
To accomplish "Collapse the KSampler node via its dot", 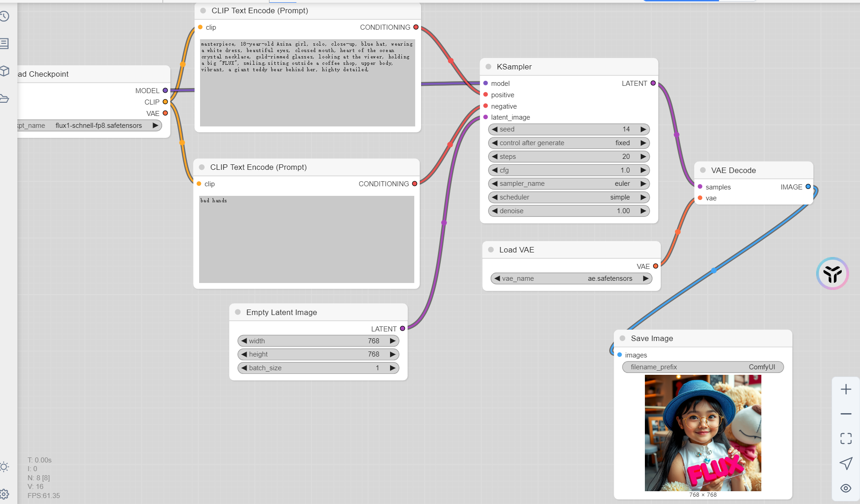I will (x=488, y=67).
